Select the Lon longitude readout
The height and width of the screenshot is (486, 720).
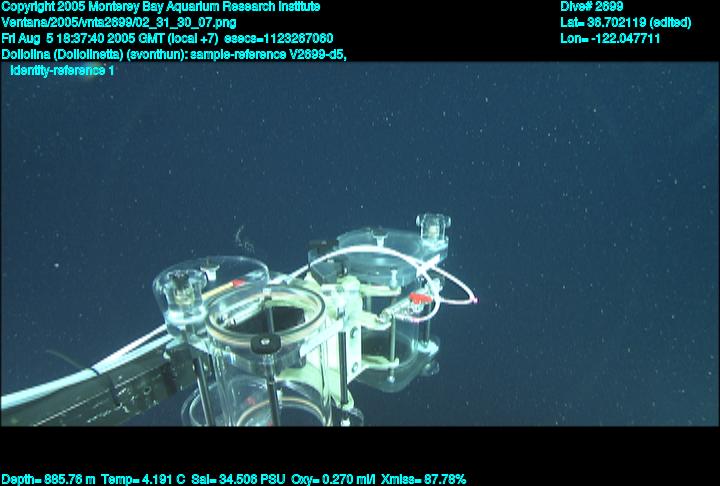[x=610, y=38]
